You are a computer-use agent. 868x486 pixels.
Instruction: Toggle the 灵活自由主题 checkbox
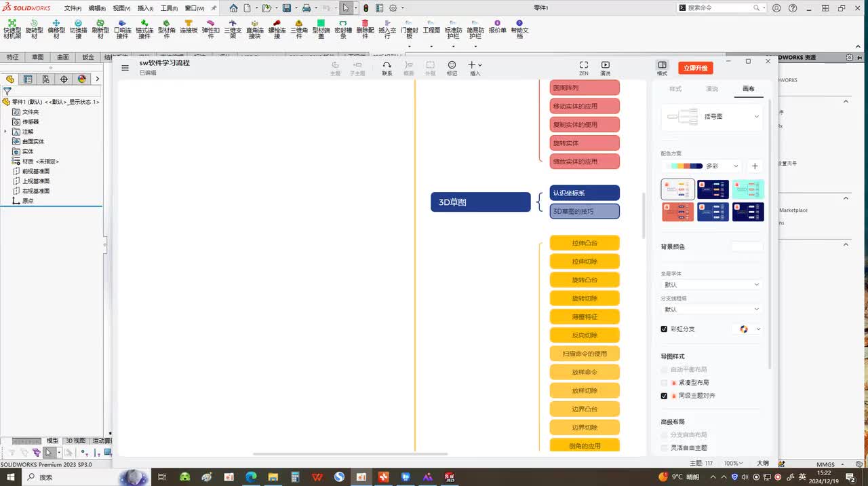click(664, 448)
